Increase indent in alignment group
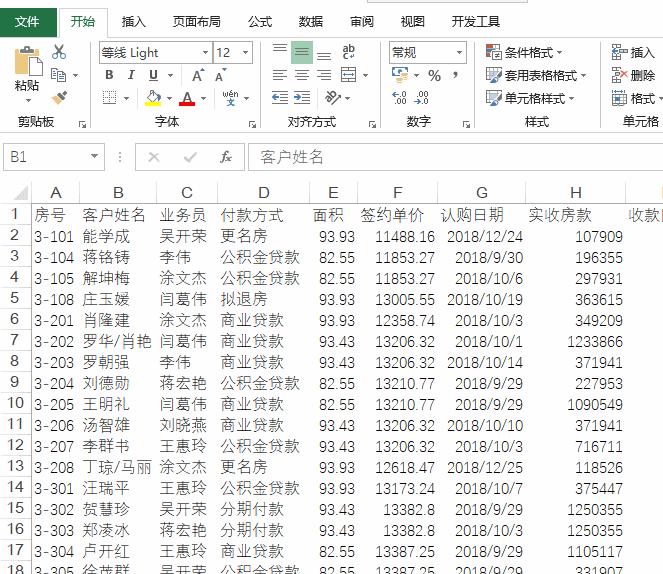This screenshot has height=574, width=663. [x=301, y=98]
